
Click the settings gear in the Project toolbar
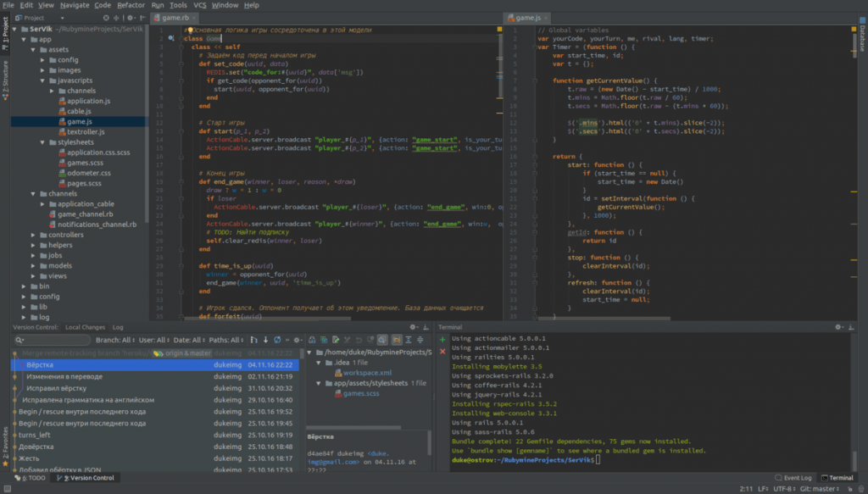click(x=131, y=18)
